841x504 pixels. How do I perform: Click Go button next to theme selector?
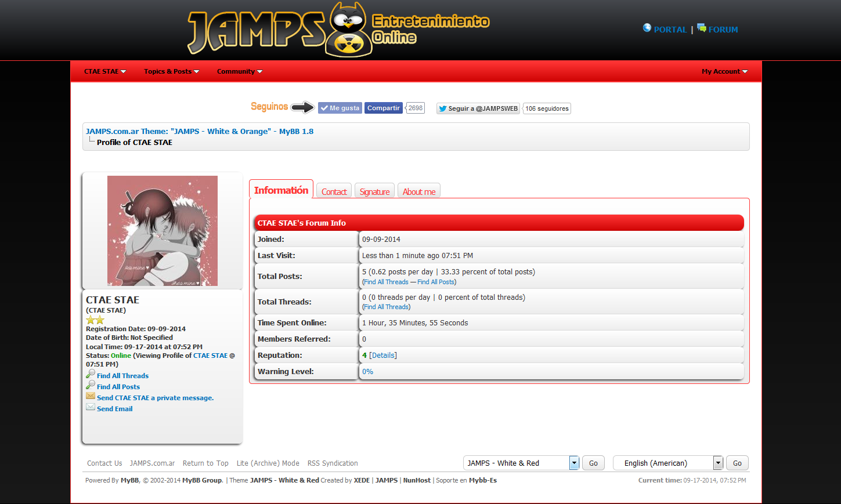pos(593,463)
